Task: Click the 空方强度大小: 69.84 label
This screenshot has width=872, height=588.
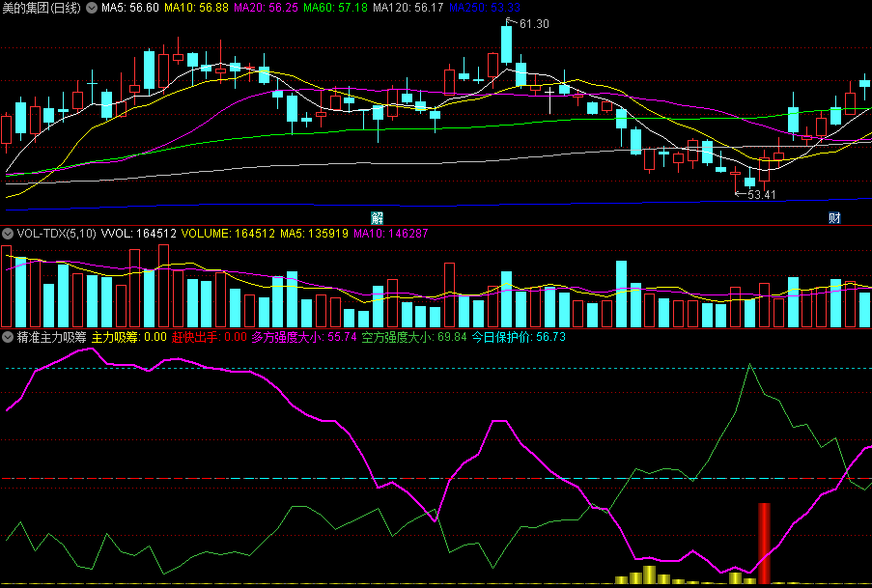Action: tap(414, 337)
